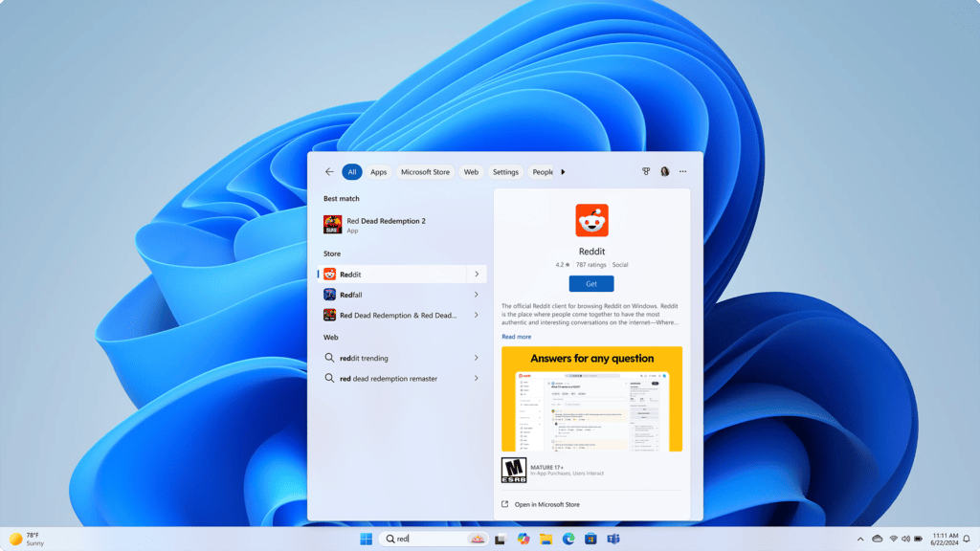Switch to the Microsoft Store filter
980x551 pixels.
425,171
